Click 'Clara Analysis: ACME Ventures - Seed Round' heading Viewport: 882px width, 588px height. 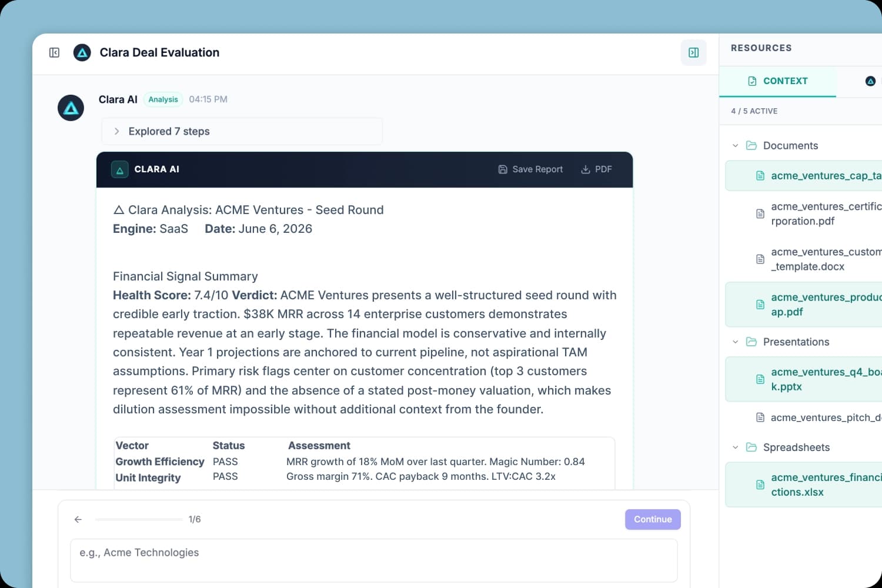(256, 210)
